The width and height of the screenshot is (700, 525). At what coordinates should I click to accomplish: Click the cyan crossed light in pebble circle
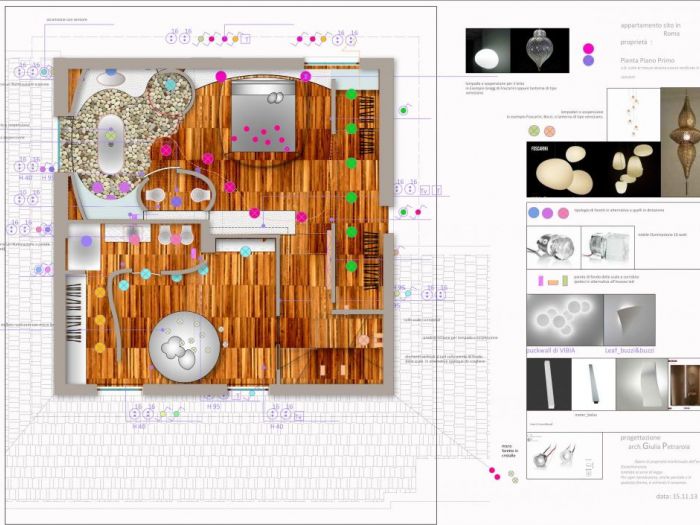170,84
